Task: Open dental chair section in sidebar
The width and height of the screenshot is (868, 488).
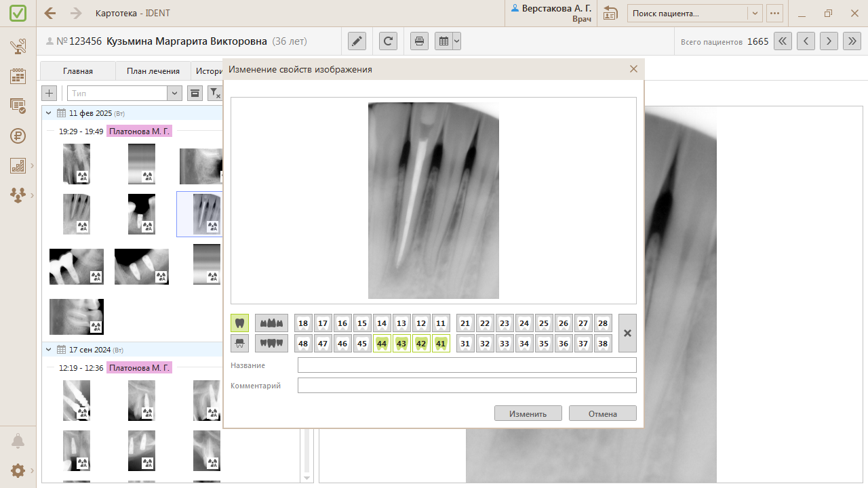Action: [18, 47]
